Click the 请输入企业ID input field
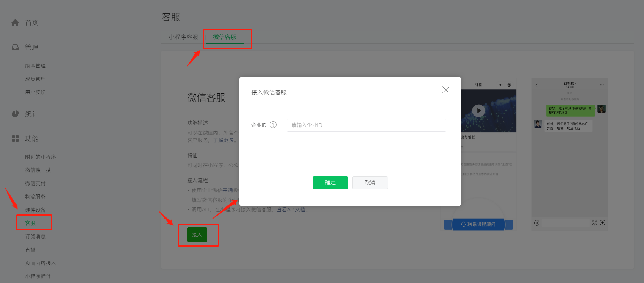The image size is (644, 283). point(366,125)
